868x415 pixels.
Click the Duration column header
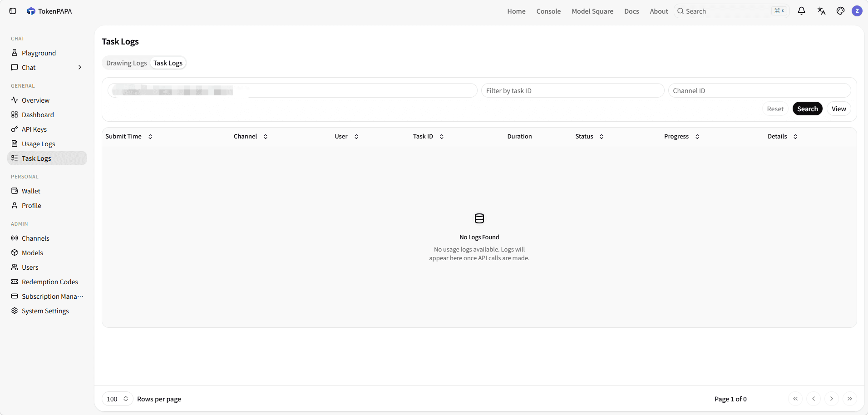pyautogui.click(x=519, y=136)
